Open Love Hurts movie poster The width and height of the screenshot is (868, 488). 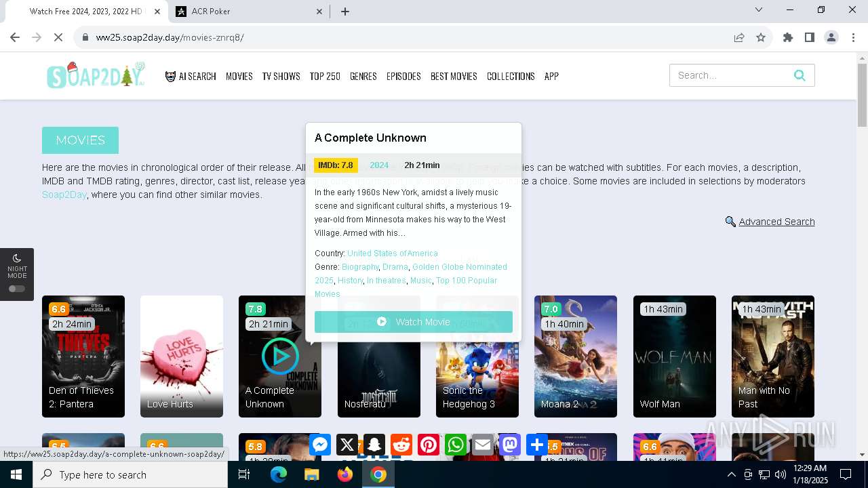coord(182,357)
